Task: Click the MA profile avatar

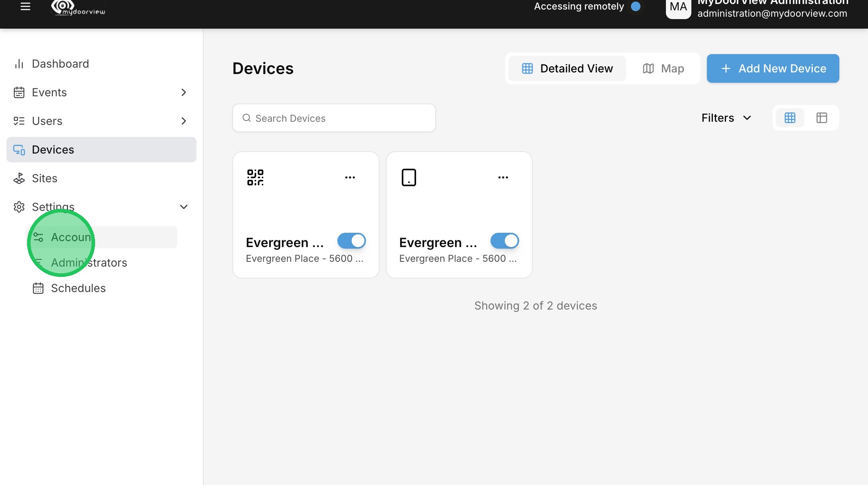Action: coord(678,7)
